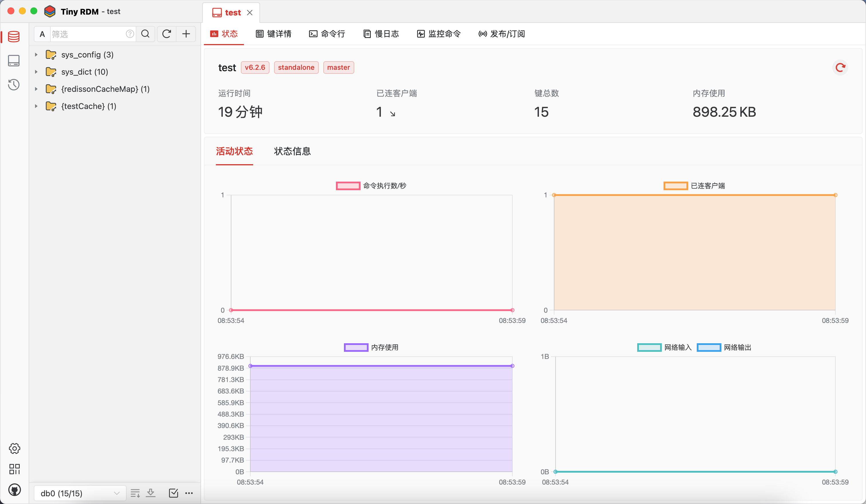The image size is (866, 504).
Task: Open the db0 (15/15) database dropdown
Action: (x=80, y=493)
